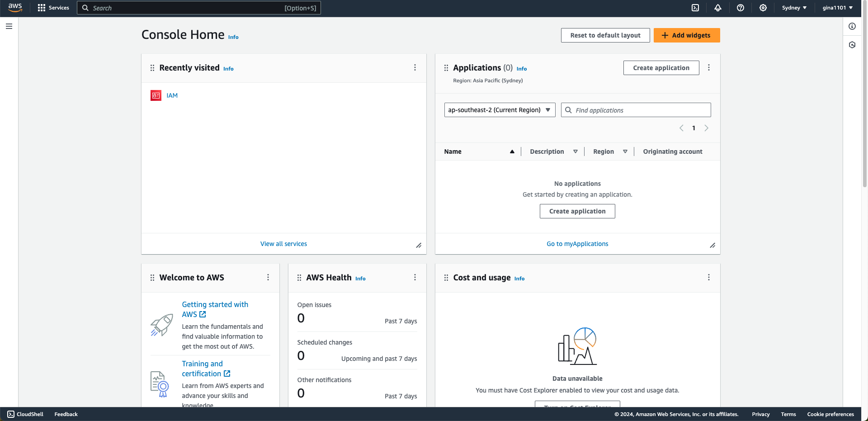
Task: Click the Recently visited resize corner icon
Action: tap(419, 246)
